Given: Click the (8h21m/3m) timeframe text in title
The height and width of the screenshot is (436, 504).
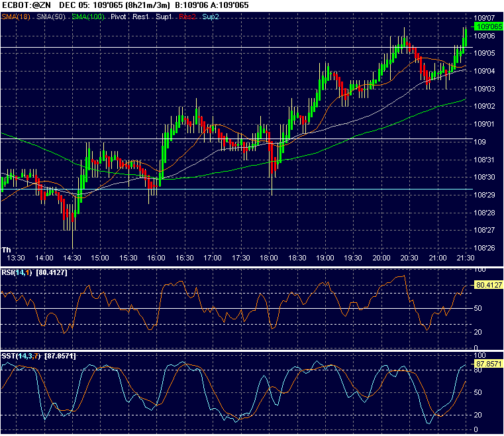Looking at the screenshot, I should point(148,5).
